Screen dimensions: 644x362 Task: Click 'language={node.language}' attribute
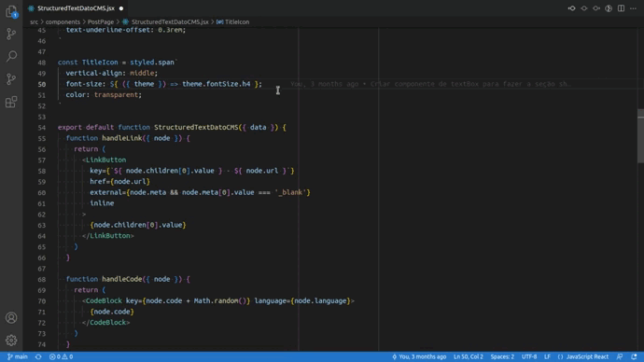click(x=302, y=300)
